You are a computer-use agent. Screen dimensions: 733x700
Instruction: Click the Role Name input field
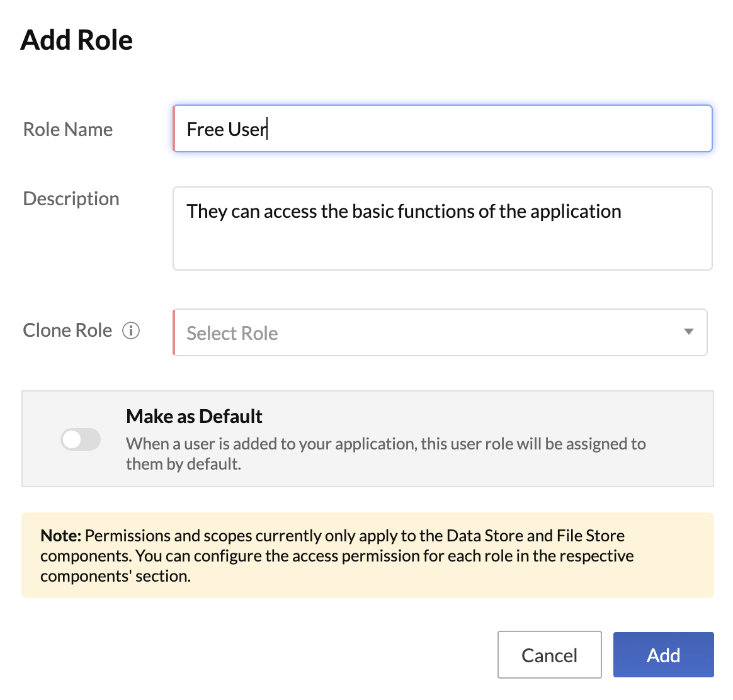(x=442, y=128)
